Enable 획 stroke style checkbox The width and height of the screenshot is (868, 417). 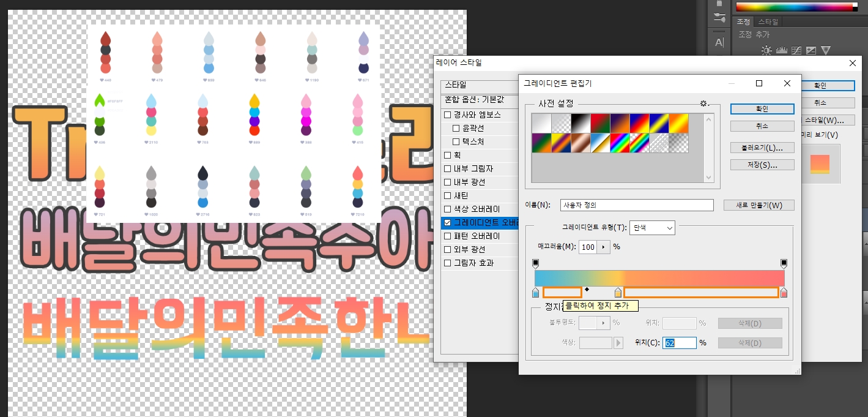click(448, 155)
